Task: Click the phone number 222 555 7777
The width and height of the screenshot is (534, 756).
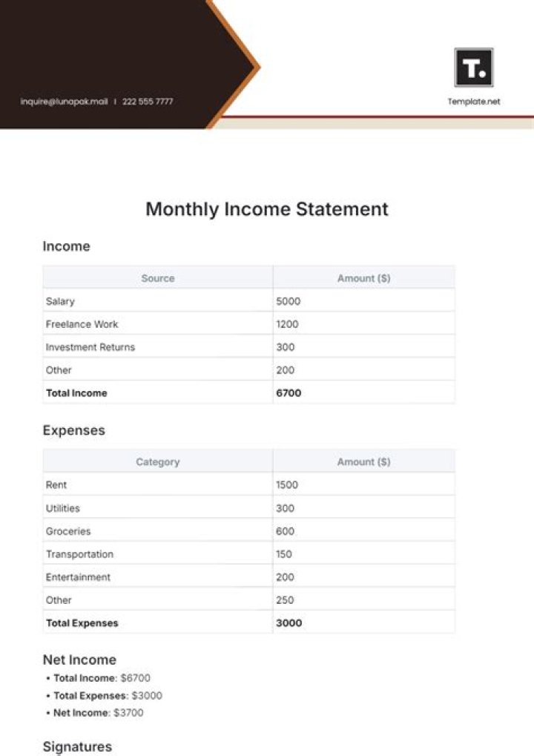Action: 148,102
